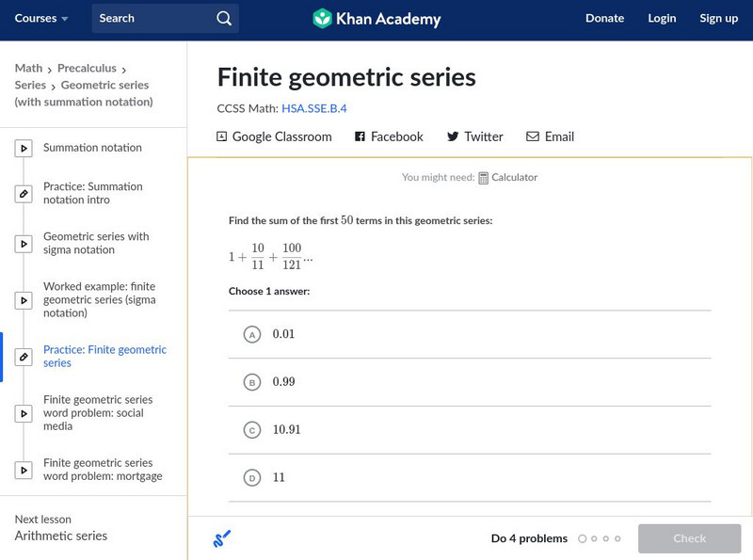The height and width of the screenshot is (560, 753).
Task: Share via Google Classroom icon
Action: 222,136
